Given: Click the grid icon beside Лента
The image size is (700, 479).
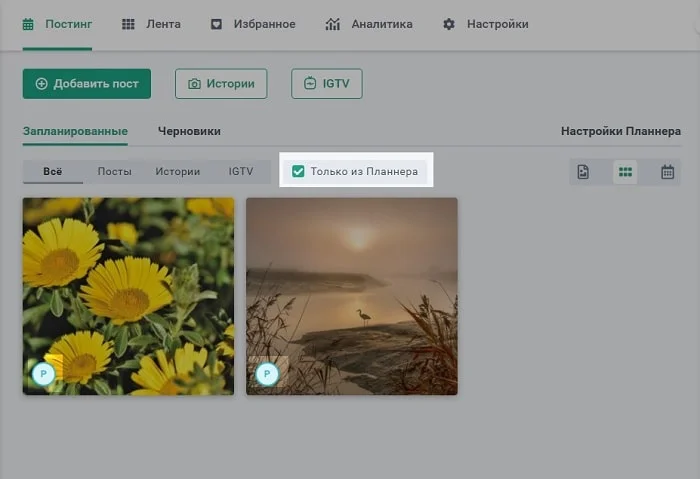Looking at the screenshot, I should (128, 24).
